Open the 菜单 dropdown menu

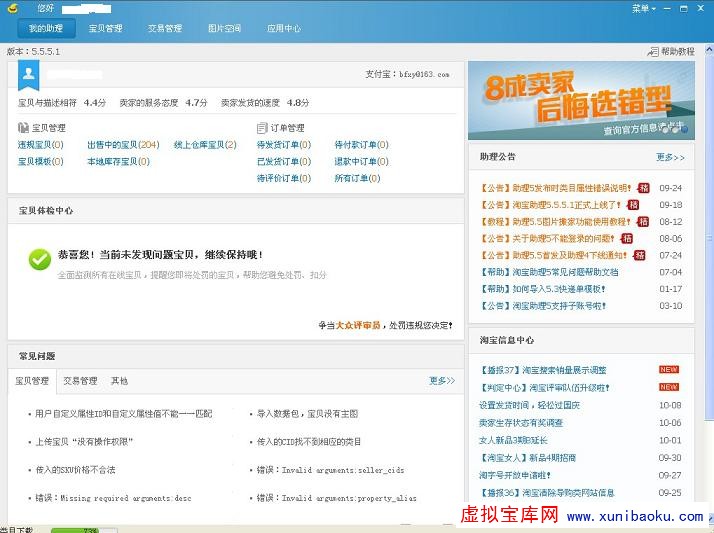tap(645, 8)
